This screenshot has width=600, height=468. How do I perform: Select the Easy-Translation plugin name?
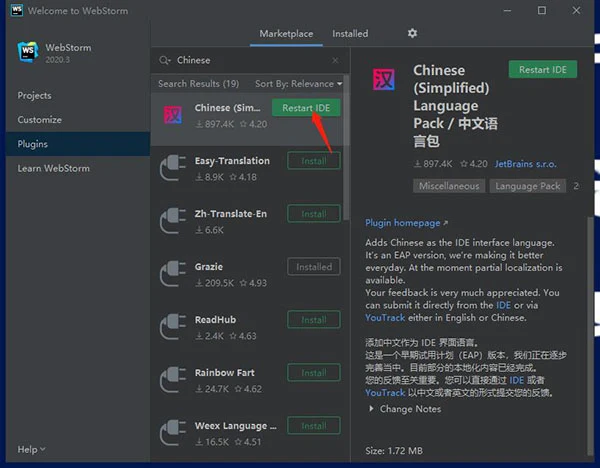coord(232,161)
